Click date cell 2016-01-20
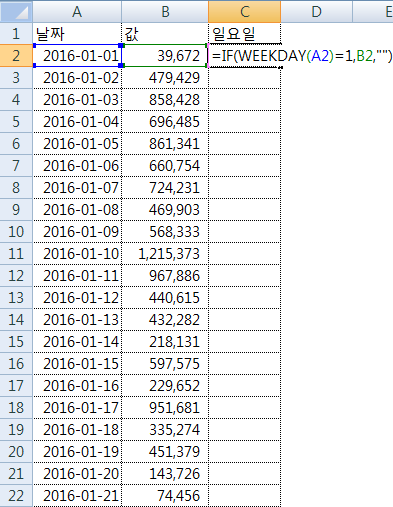Image resolution: width=393 pixels, height=507 pixels. click(77, 474)
